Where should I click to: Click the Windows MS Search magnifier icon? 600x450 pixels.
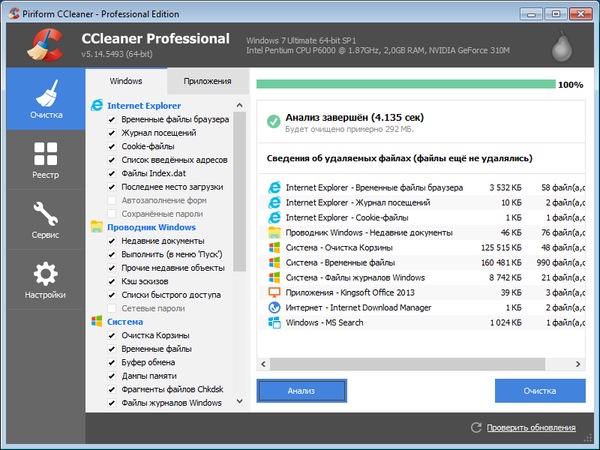[273, 323]
